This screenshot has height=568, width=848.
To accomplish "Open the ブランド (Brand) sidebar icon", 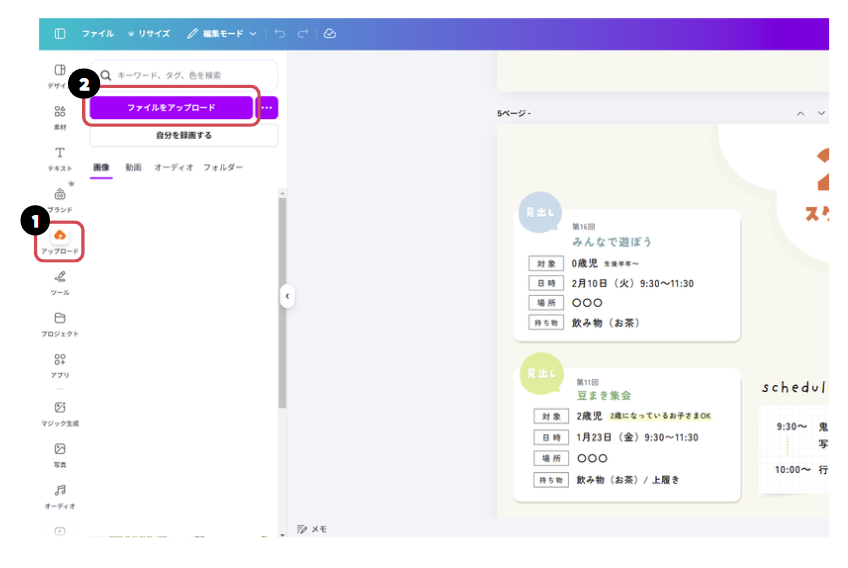I will (60, 199).
